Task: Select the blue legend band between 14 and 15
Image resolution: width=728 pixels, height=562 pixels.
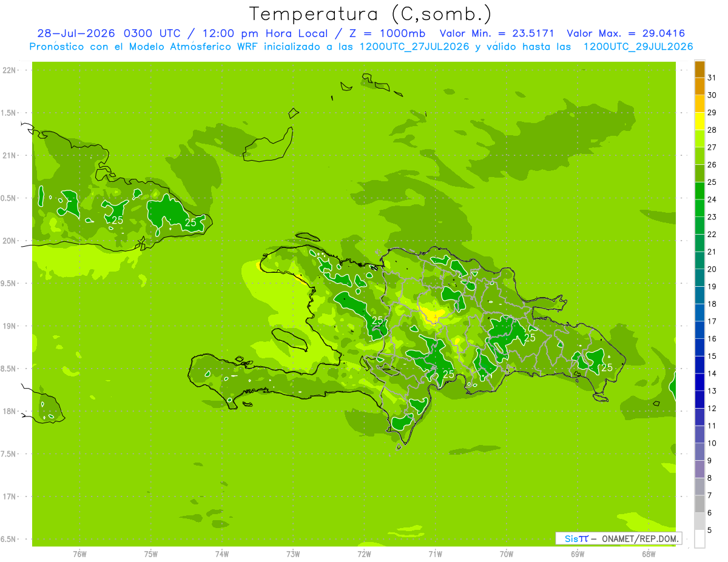Action: pos(699,365)
